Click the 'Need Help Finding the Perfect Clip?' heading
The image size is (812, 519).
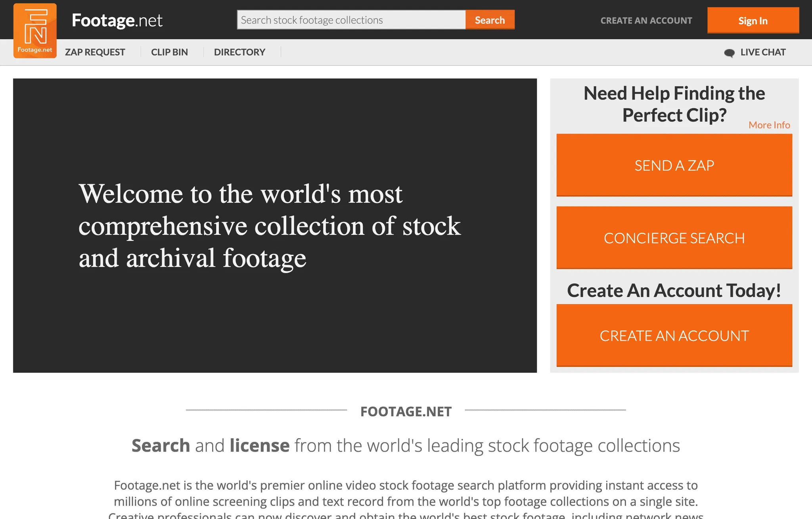(674, 104)
